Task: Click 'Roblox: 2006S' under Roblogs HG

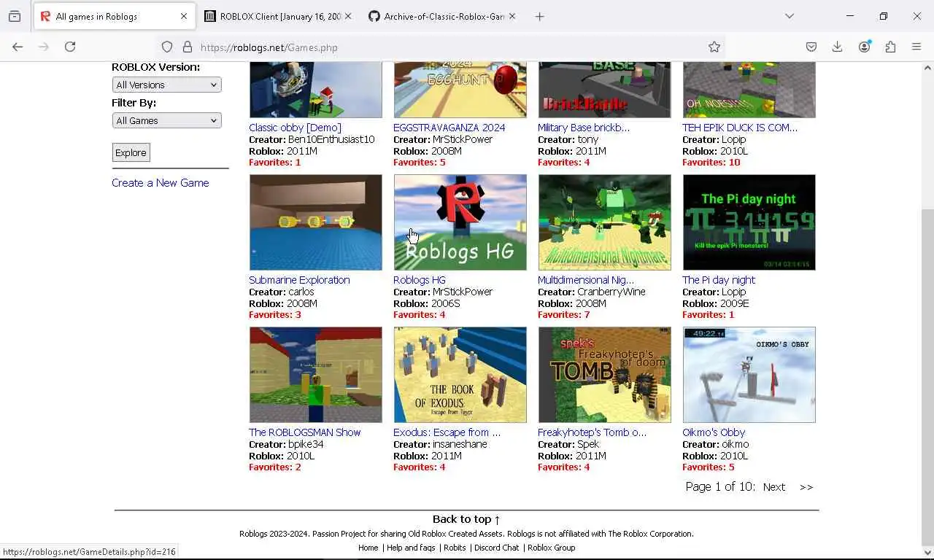Action: [x=427, y=303]
